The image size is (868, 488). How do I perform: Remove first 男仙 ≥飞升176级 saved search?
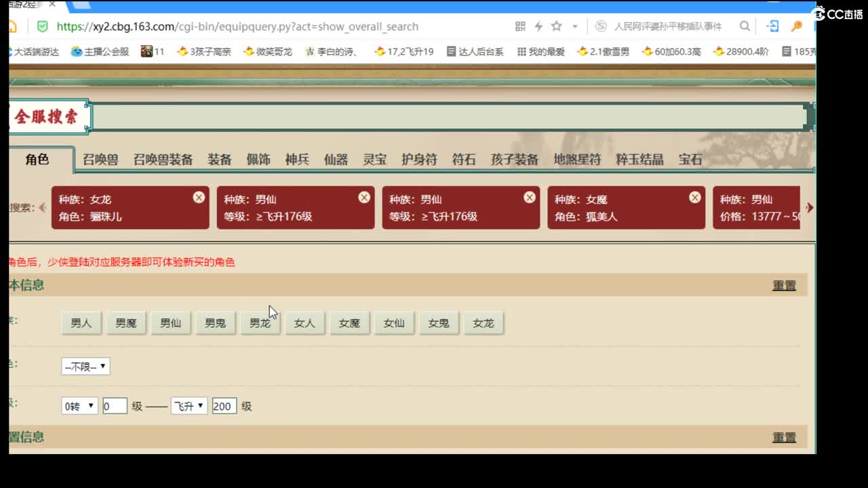coord(364,197)
